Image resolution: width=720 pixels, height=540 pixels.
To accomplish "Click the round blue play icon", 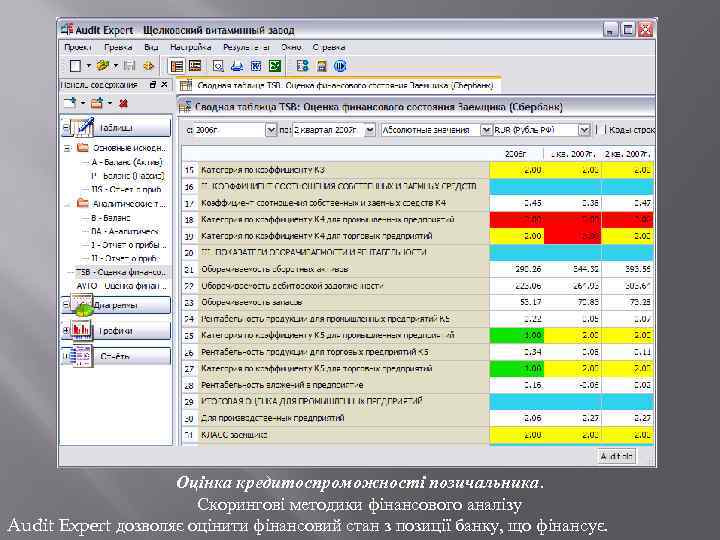I will (x=340, y=66).
